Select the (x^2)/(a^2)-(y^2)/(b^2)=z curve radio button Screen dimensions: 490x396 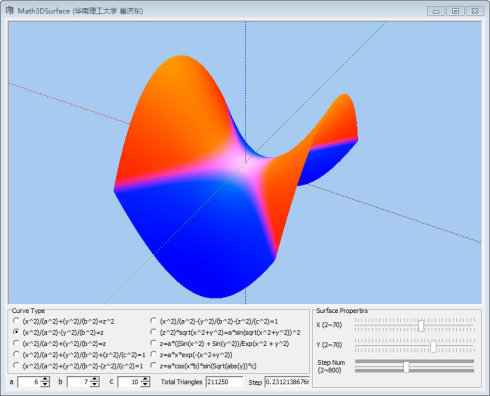coord(16,332)
